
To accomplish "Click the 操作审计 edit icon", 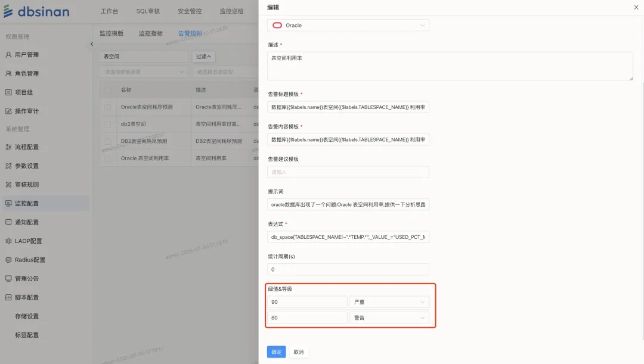I will (x=8, y=111).
